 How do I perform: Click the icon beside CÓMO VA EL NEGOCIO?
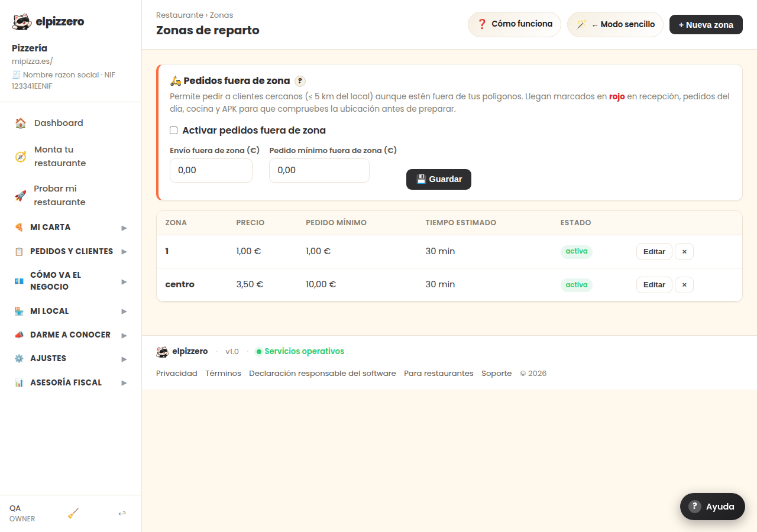(19, 281)
